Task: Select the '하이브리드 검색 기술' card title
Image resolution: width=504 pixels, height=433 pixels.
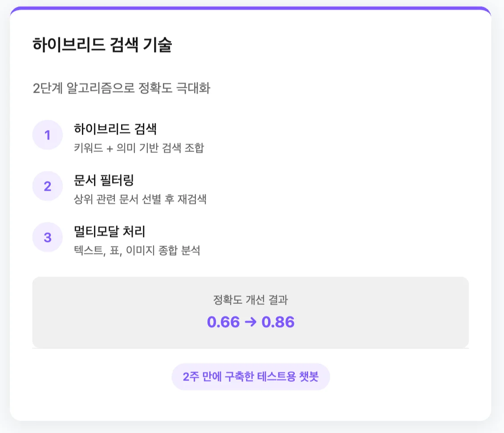Action: [x=102, y=45]
